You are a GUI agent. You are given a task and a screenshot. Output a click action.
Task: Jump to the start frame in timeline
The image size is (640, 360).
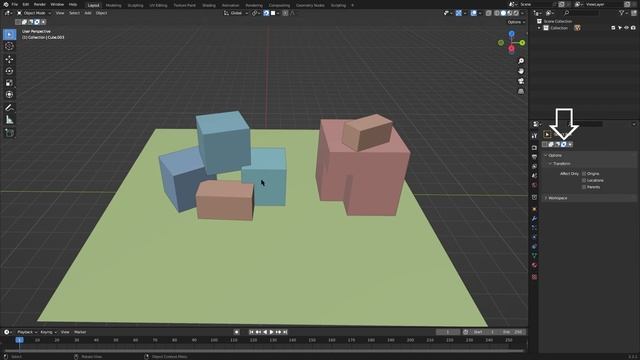(251, 332)
